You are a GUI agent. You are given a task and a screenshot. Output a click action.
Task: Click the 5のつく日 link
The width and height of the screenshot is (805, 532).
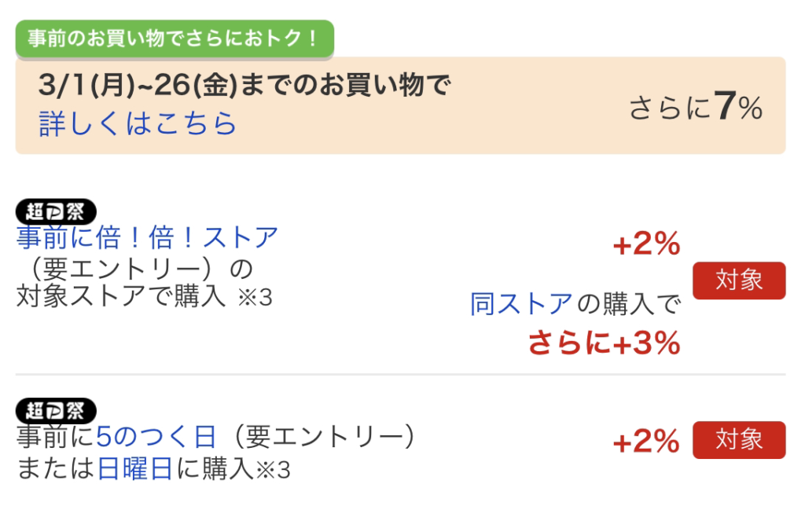(x=156, y=437)
